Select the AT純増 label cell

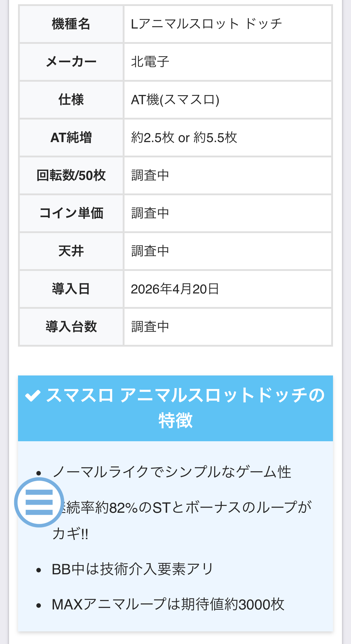pos(71,138)
